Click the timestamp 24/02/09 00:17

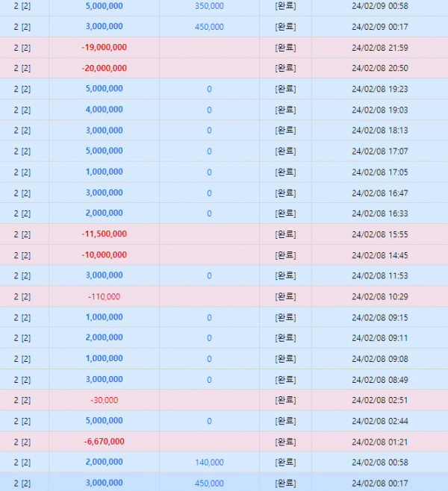pos(380,27)
